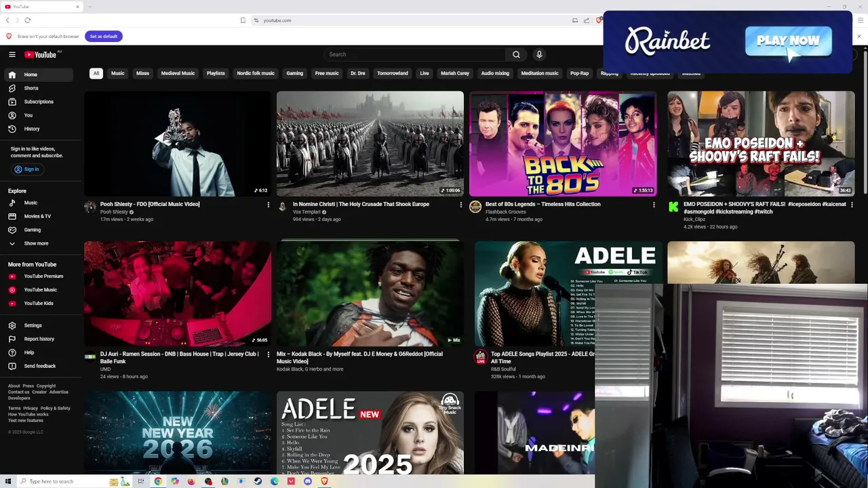Image resolution: width=868 pixels, height=488 pixels.
Task: Open Windows Start menu
Action: [x=8, y=481]
